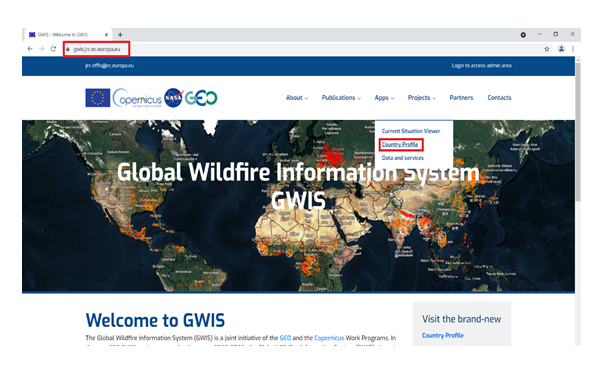The image size is (600, 380).
Task: Open a new tab with plus icon
Action: [120, 35]
